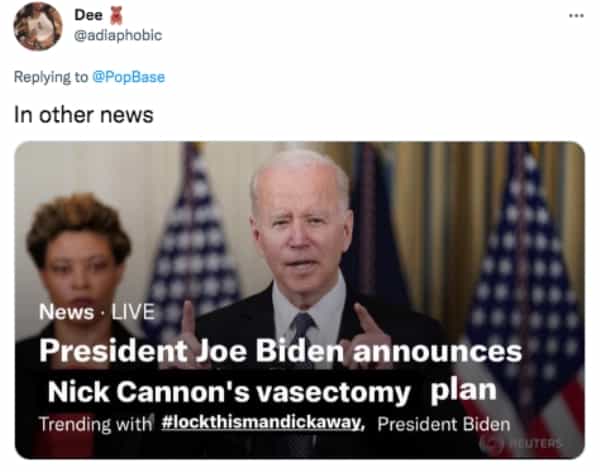Open the #lockthismandickaway hashtag
This screenshot has width=600, height=472.
(263, 423)
